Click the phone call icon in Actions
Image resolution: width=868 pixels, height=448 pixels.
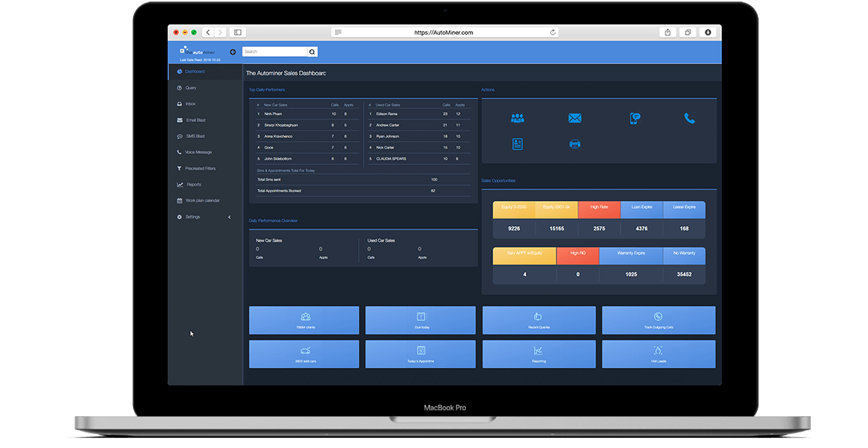coord(689,119)
